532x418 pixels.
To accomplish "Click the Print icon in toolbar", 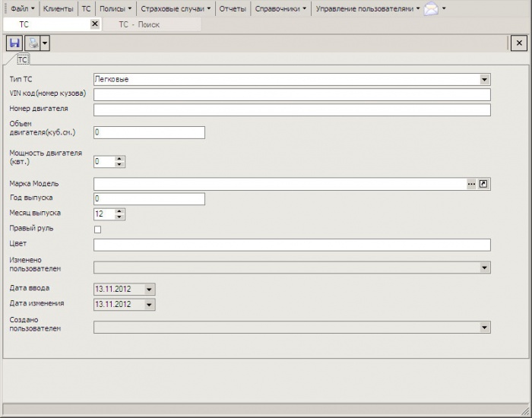I will 33,43.
